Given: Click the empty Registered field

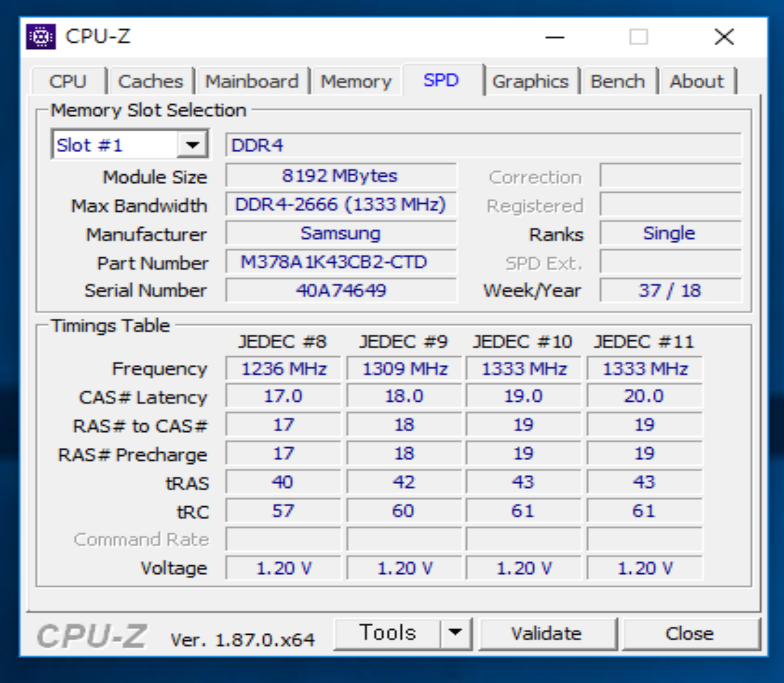Looking at the screenshot, I should [x=670, y=204].
